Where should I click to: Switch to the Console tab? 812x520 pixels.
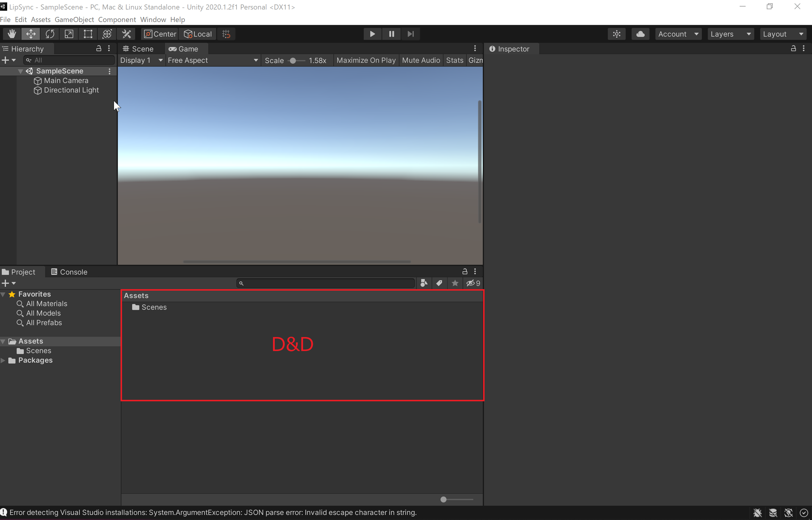[69, 272]
